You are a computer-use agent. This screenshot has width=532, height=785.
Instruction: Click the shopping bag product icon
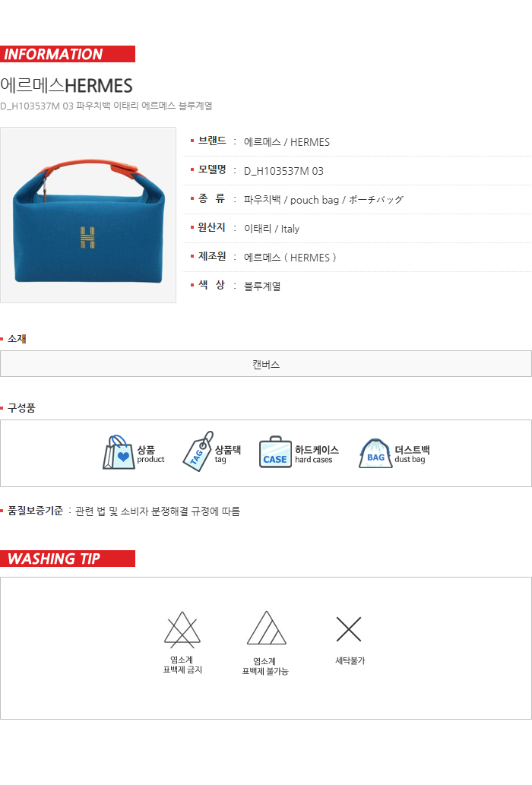(x=119, y=452)
